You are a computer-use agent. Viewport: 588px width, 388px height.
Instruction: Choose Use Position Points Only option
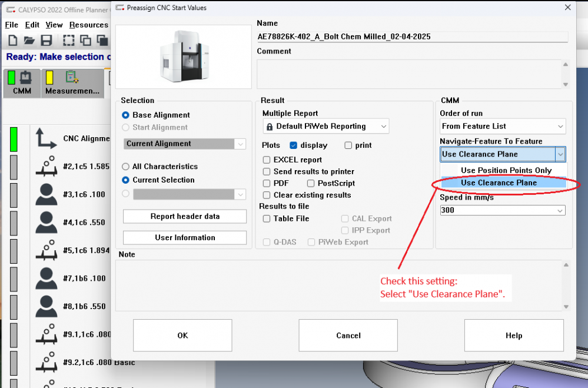[x=506, y=170]
